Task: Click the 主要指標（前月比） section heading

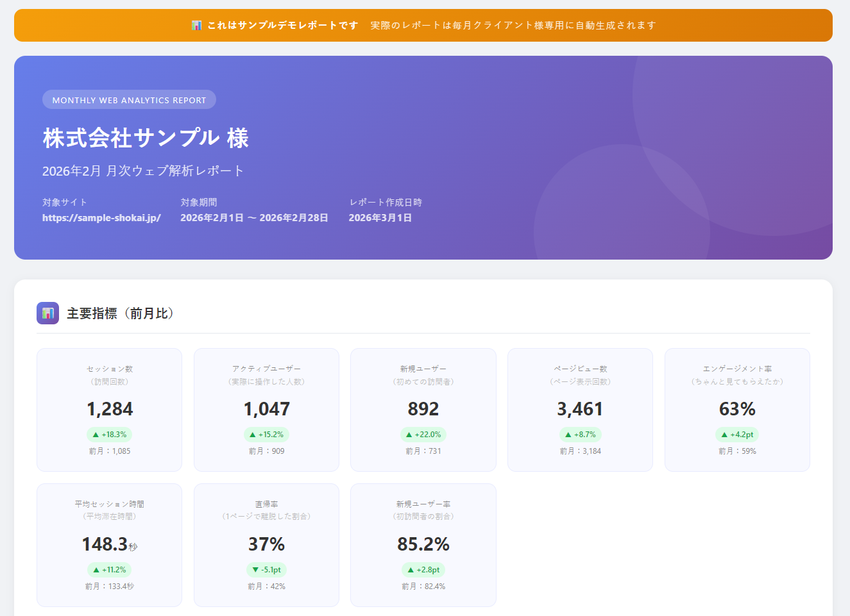Action: pyautogui.click(x=120, y=313)
